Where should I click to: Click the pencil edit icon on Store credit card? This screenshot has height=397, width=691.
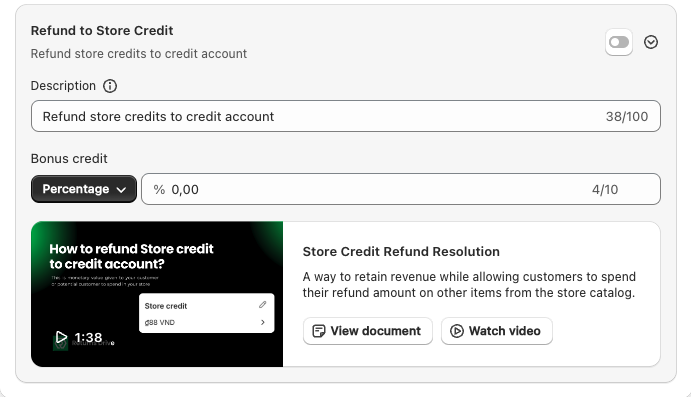[263, 304]
